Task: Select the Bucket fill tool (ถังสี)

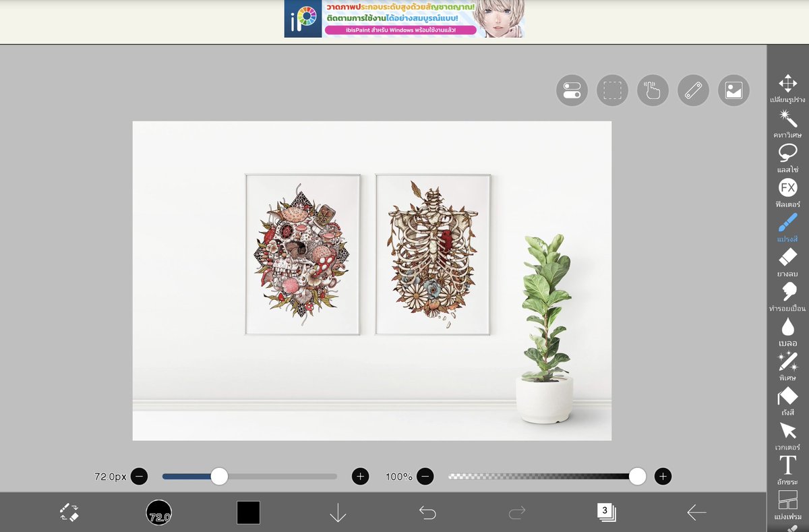Action: click(787, 402)
